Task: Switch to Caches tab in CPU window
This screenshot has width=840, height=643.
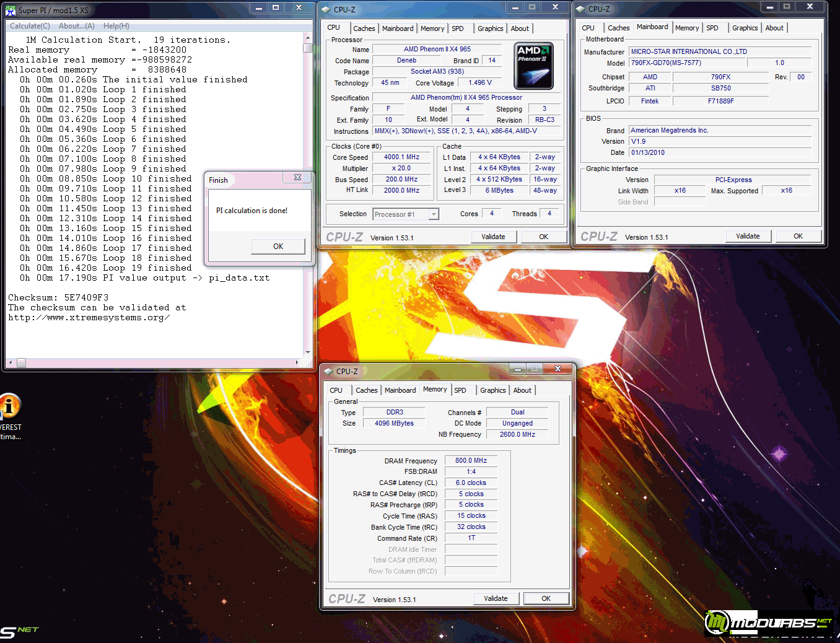Action: [x=364, y=28]
